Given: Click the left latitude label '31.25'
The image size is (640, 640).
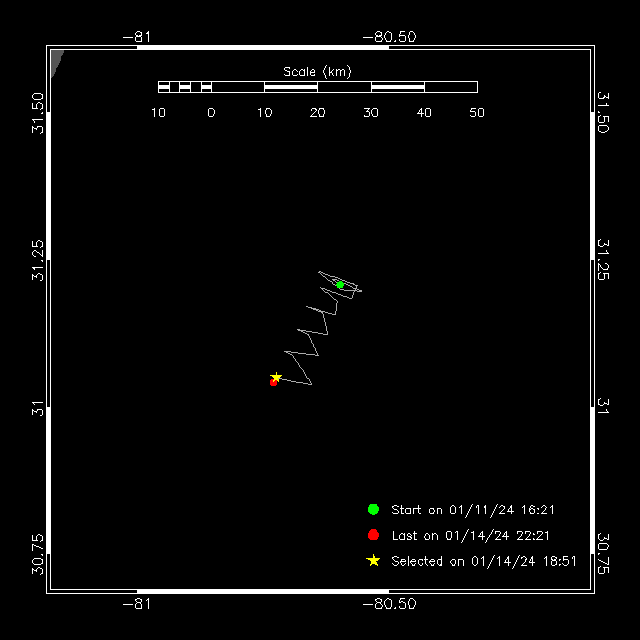Looking at the screenshot, I should tap(38, 260).
